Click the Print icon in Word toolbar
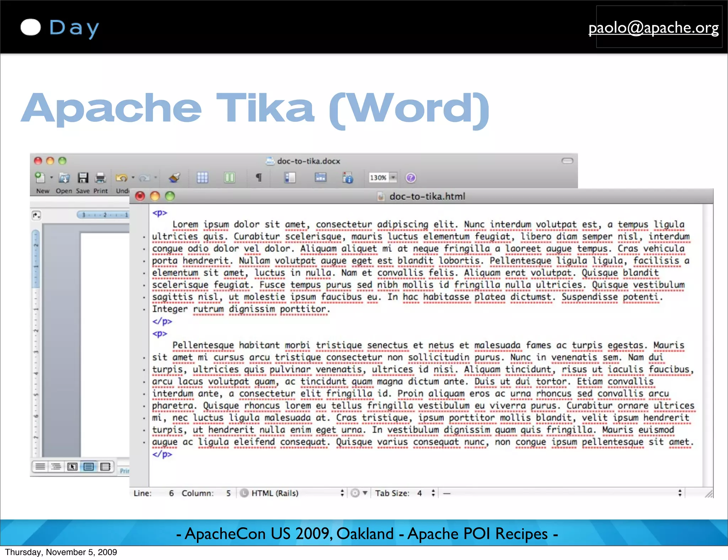Viewport: 728px width, 560px height. 101,177
